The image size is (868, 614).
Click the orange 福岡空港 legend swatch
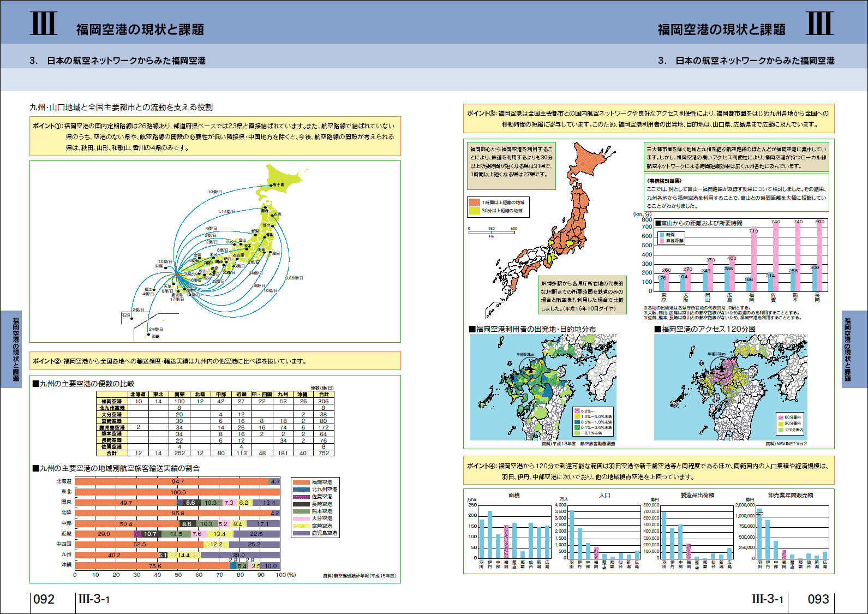[x=301, y=482]
